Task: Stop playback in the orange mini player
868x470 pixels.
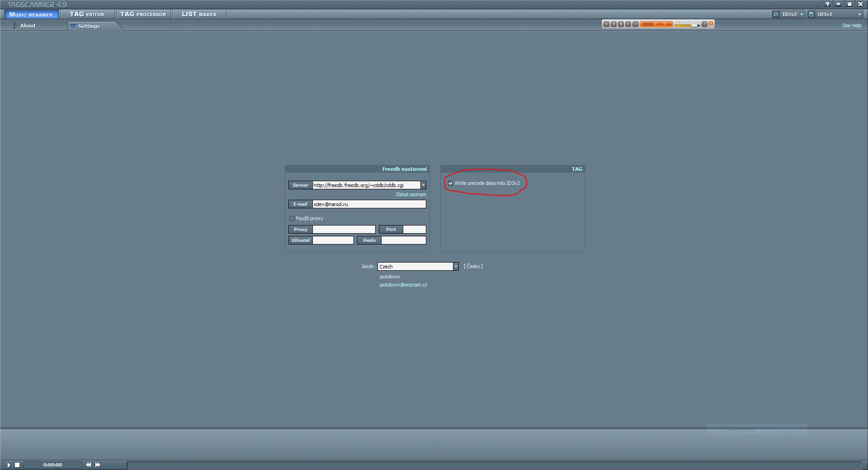Action: 621,24
